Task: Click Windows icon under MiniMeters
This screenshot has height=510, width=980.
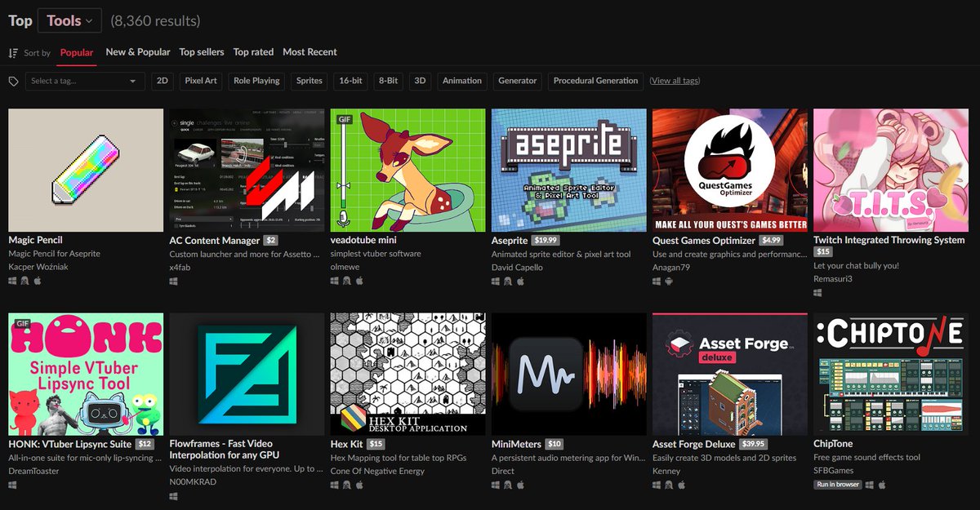Action: pos(496,484)
